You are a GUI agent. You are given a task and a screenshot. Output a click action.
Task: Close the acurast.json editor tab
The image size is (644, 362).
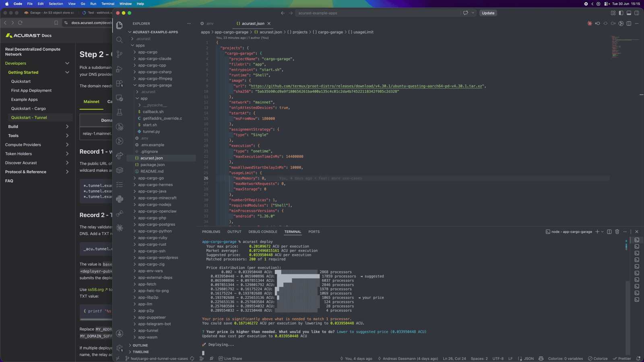point(269,23)
